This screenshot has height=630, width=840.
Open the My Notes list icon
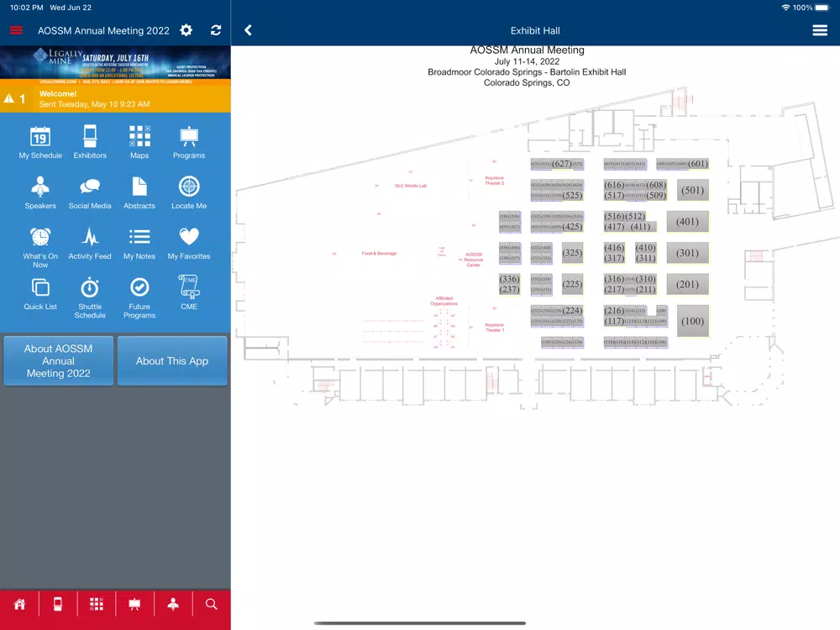139,237
